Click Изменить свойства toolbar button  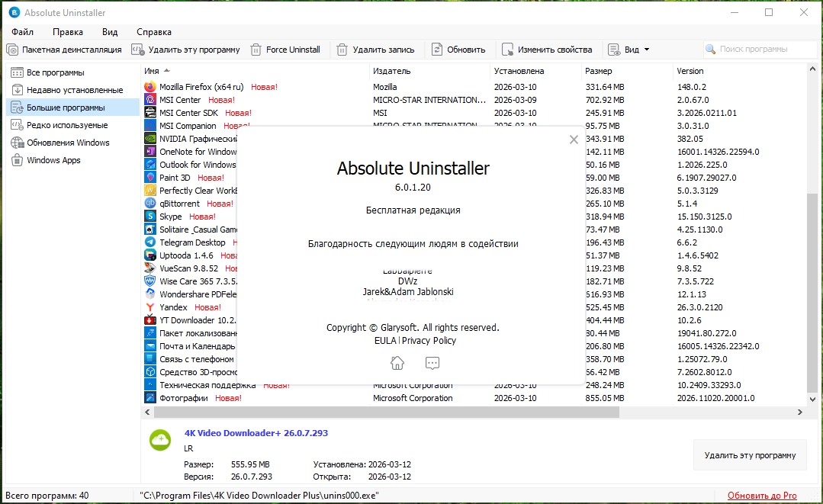coord(547,50)
